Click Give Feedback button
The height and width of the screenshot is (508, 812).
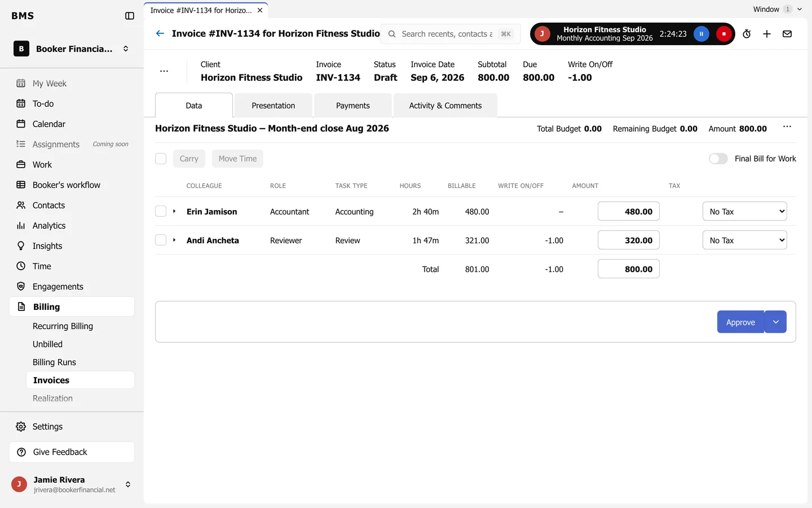(x=72, y=452)
